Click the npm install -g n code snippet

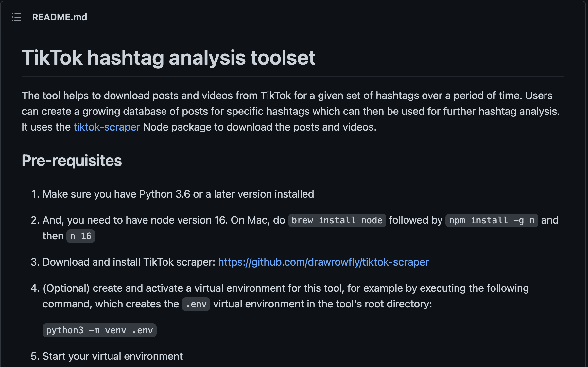[x=492, y=220]
